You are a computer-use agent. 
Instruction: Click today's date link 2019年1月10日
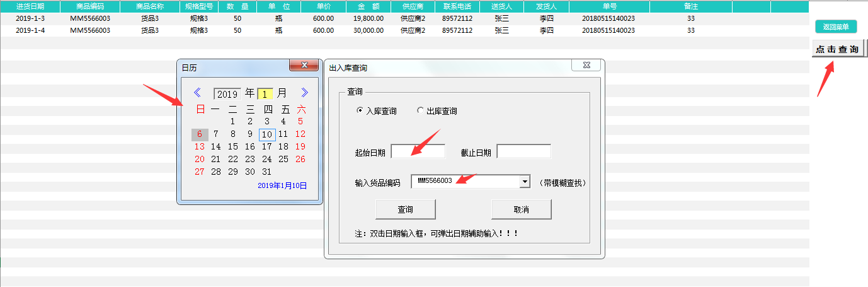[282, 185]
